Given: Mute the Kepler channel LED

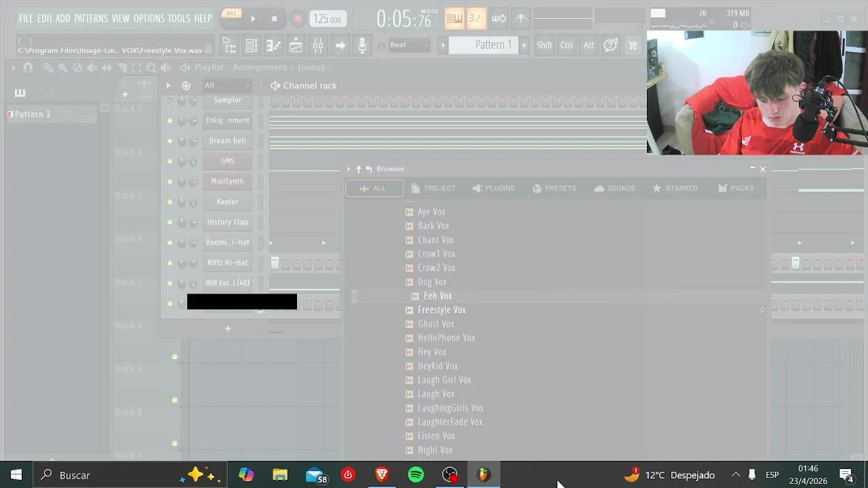Looking at the screenshot, I should (170, 202).
